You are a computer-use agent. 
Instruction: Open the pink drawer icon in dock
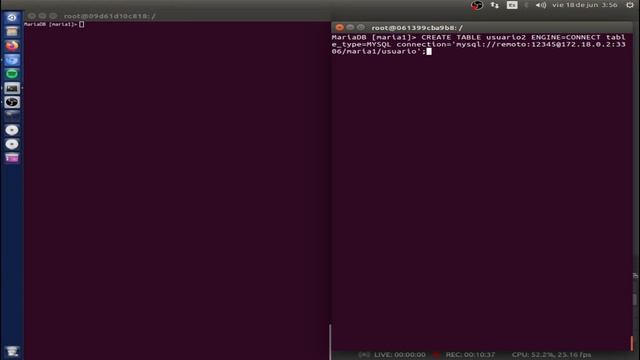12,158
